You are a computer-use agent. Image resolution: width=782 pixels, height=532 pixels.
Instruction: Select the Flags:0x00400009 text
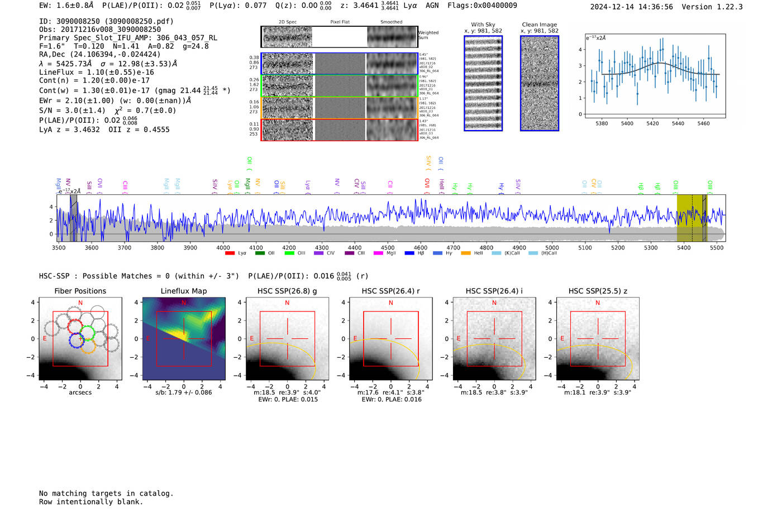coord(482,6)
